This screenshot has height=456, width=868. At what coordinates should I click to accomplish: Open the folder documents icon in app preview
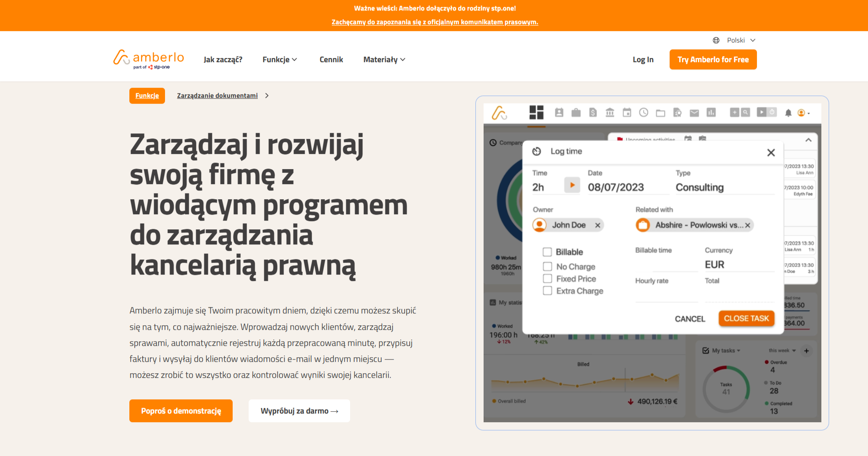tap(660, 113)
